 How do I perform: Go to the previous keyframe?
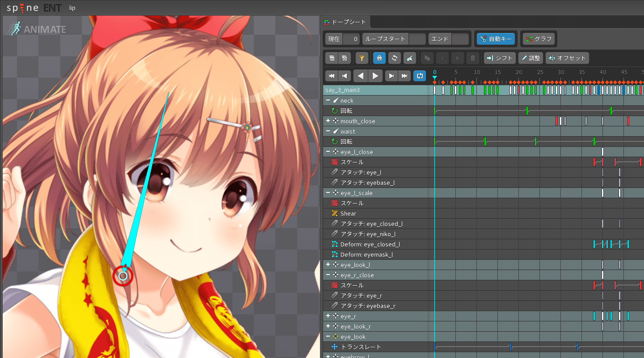coord(344,76)
